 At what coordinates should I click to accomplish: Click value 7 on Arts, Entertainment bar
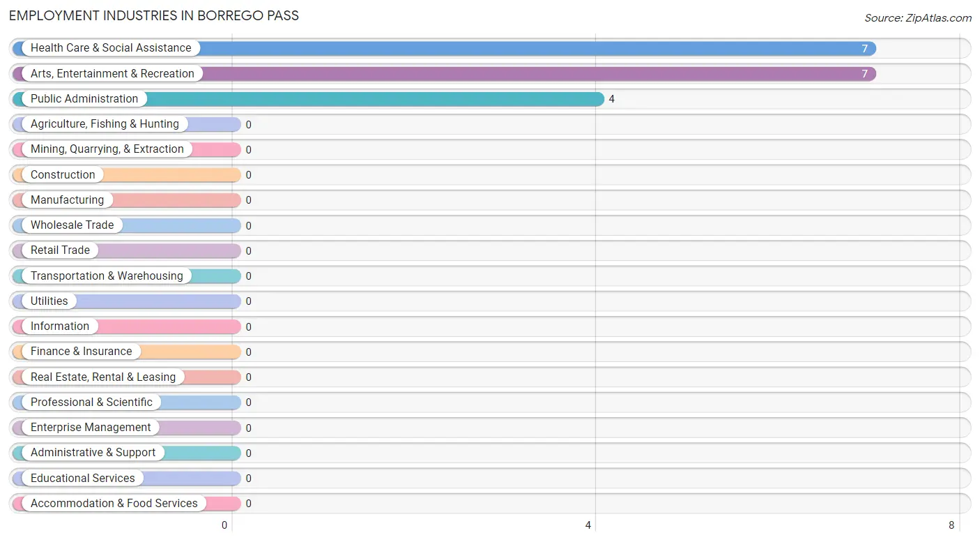(865, 74)
